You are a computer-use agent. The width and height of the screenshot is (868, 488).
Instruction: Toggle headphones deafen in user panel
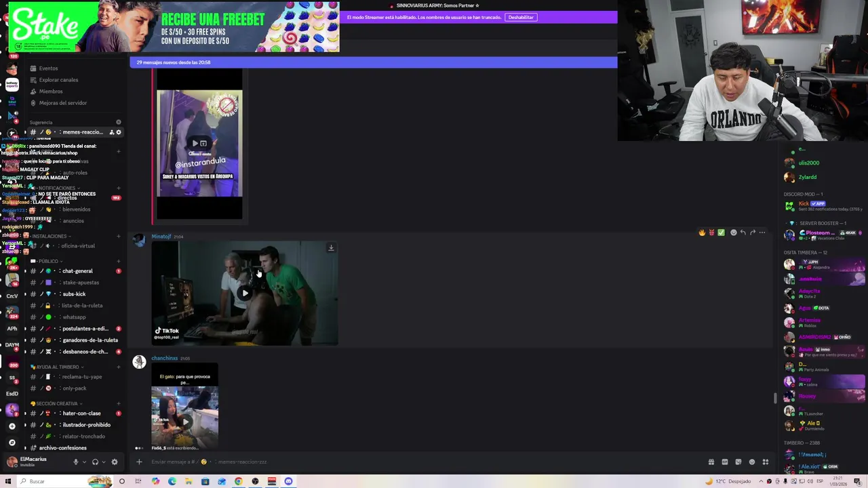[95, 462]
